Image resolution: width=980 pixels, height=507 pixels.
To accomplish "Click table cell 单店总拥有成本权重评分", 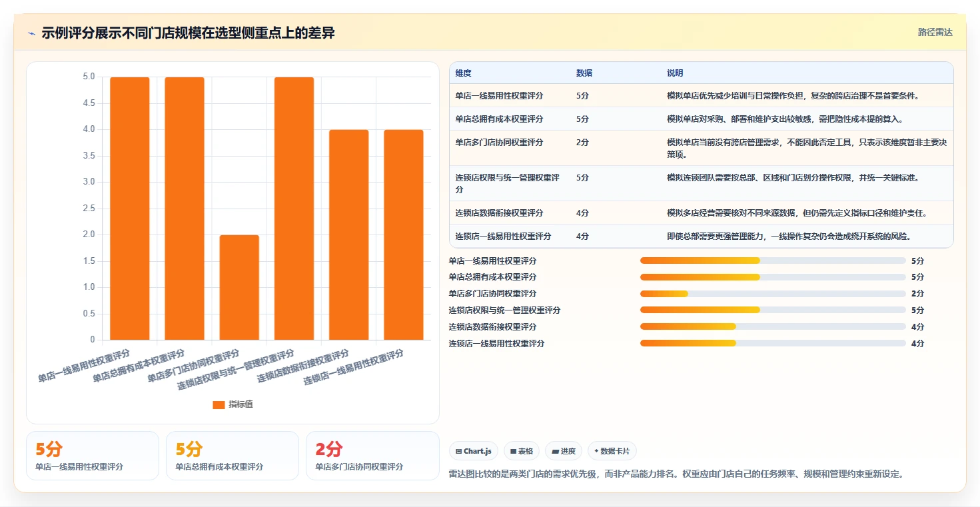I will tap(499, 119).
